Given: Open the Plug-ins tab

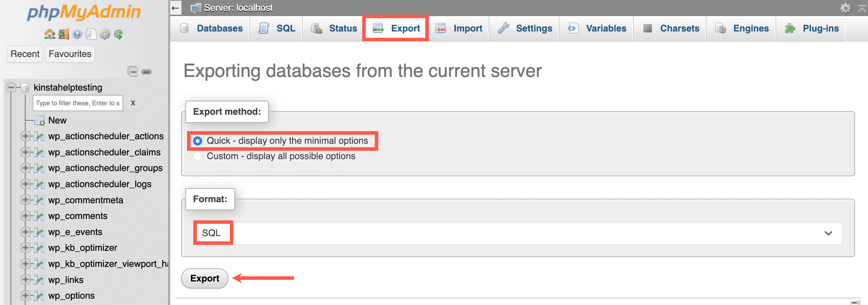Looking at the screenshot, I should click(x=811, y=28).
